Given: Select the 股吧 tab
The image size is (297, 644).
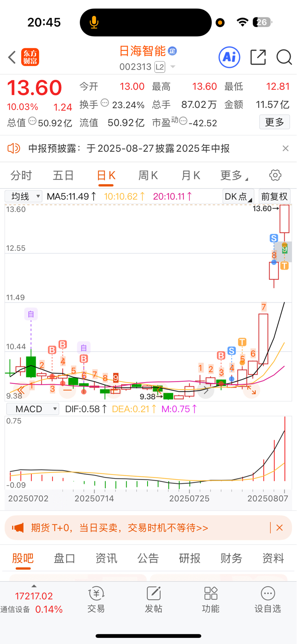Looking at the screenshot, I should click(23, 558).
